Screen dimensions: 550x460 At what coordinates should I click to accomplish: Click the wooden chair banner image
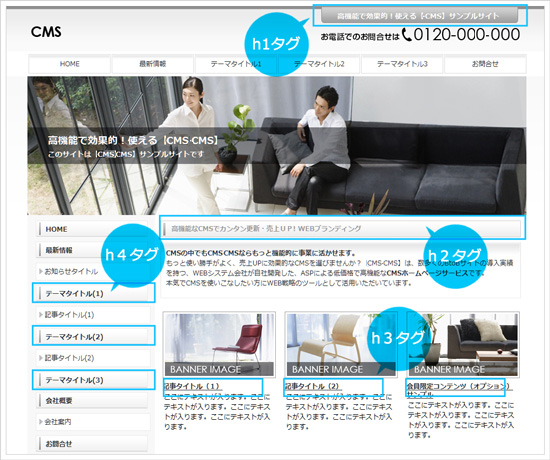coord(341,345)
